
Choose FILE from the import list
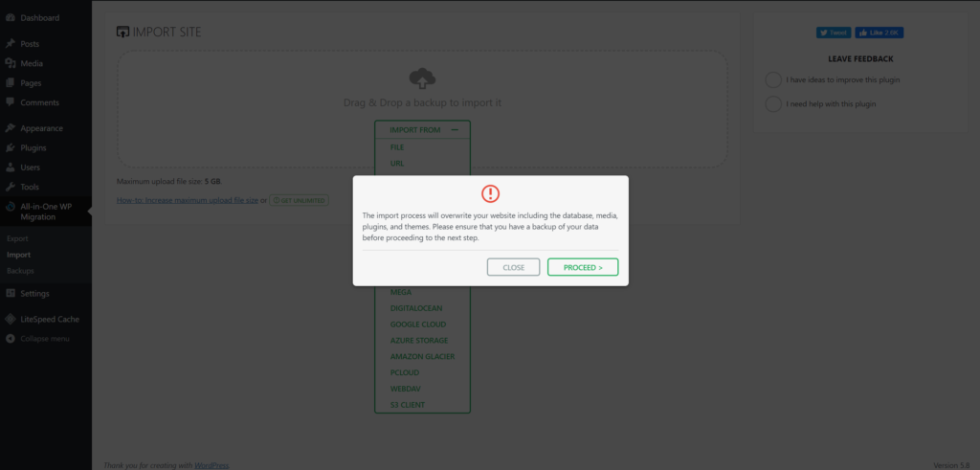coord(397,147)
